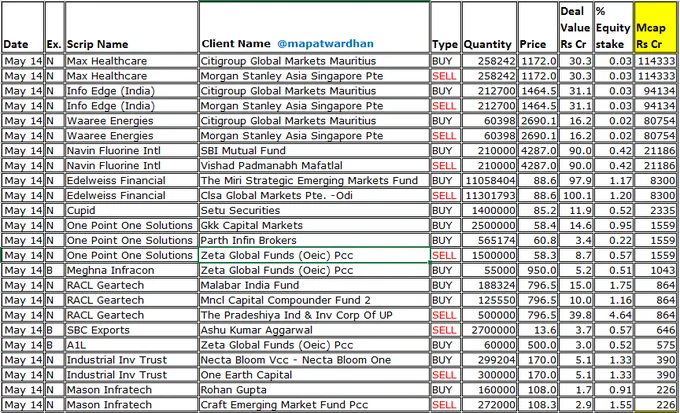680x413 pixels.
Task: Click the SBC Exports scrip cell
Action: 131,330
